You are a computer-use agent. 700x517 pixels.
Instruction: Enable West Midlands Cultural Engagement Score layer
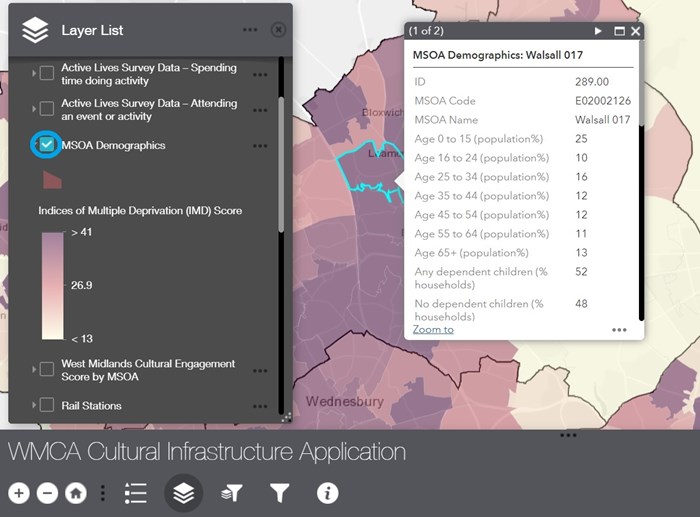(47, 369)
